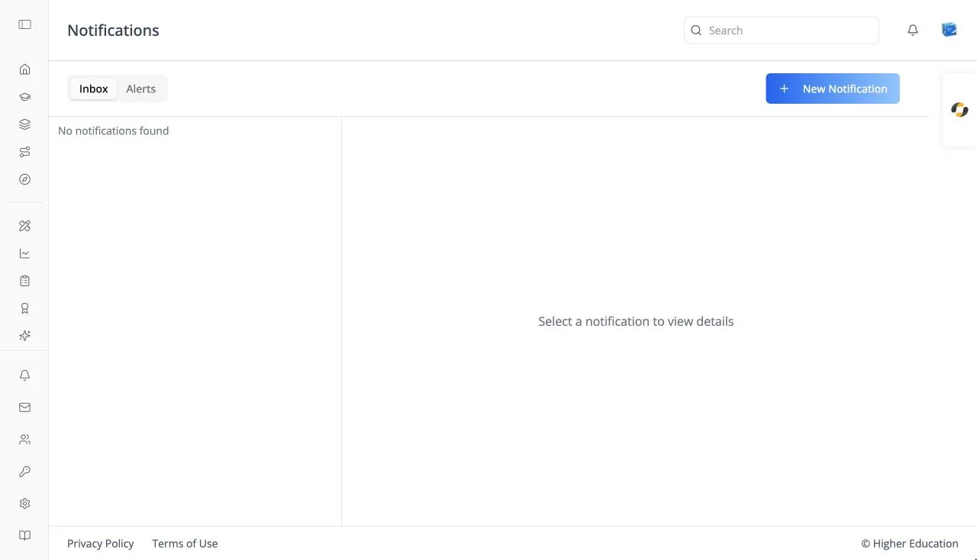Open the clipboard checklist icon
Viewport: 977px width, 560px height.
click(x=24, y=281)
